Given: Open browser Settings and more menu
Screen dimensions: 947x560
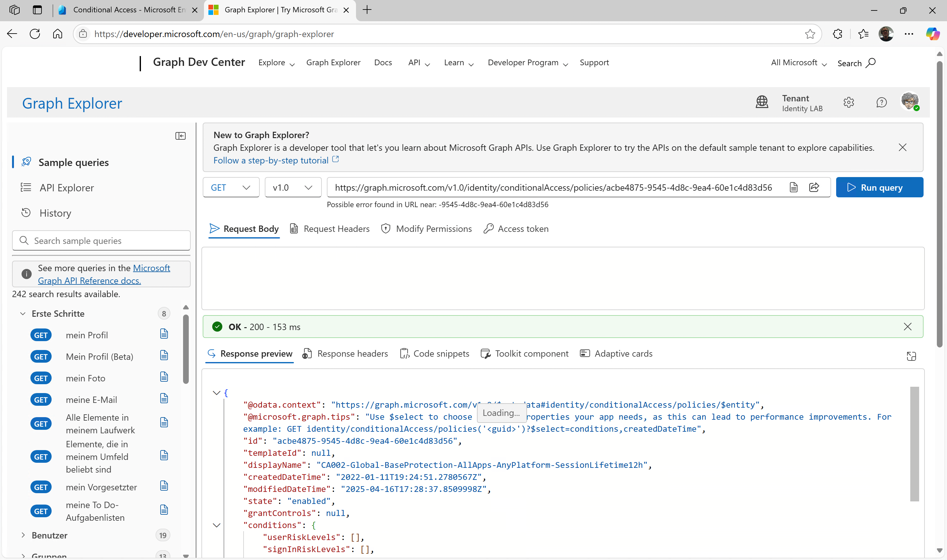Looking at the screenshot, I should pyautogui.click(x=909, y=34).
